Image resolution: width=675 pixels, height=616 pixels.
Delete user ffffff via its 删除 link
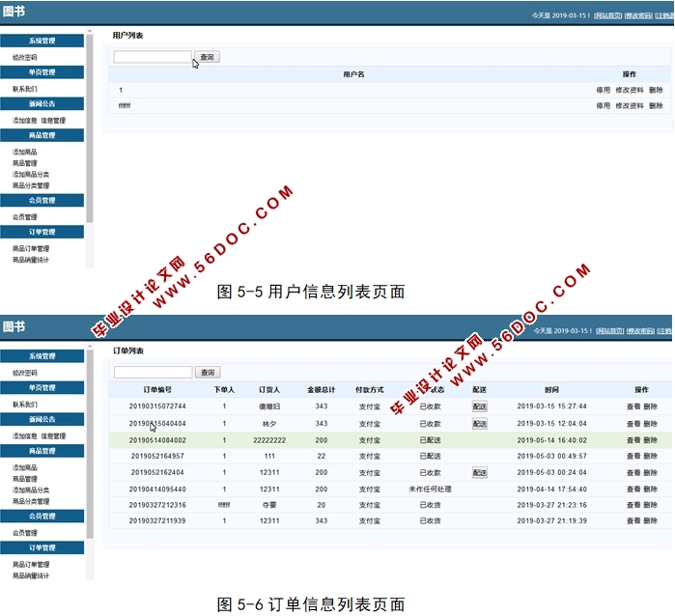(656, 105)
